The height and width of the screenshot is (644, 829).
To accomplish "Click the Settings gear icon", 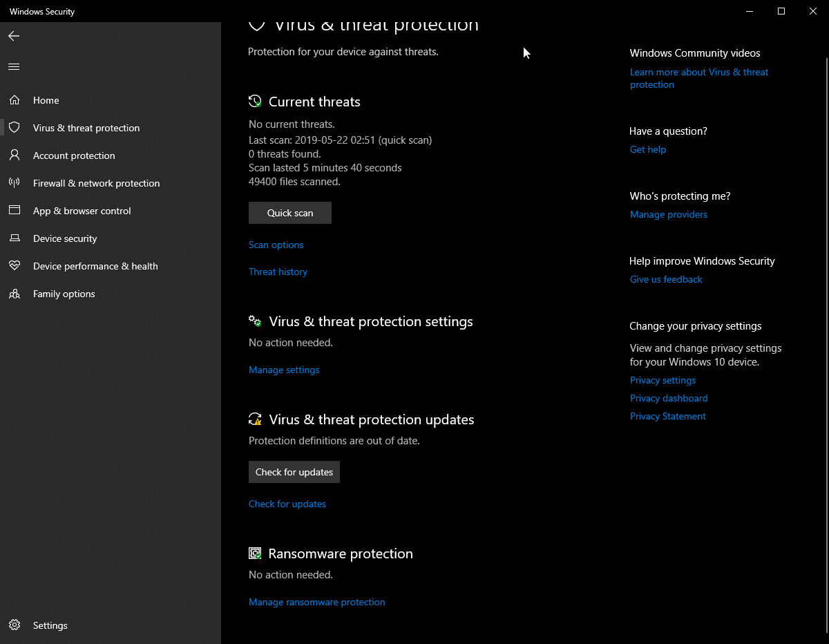I will 15,625.
